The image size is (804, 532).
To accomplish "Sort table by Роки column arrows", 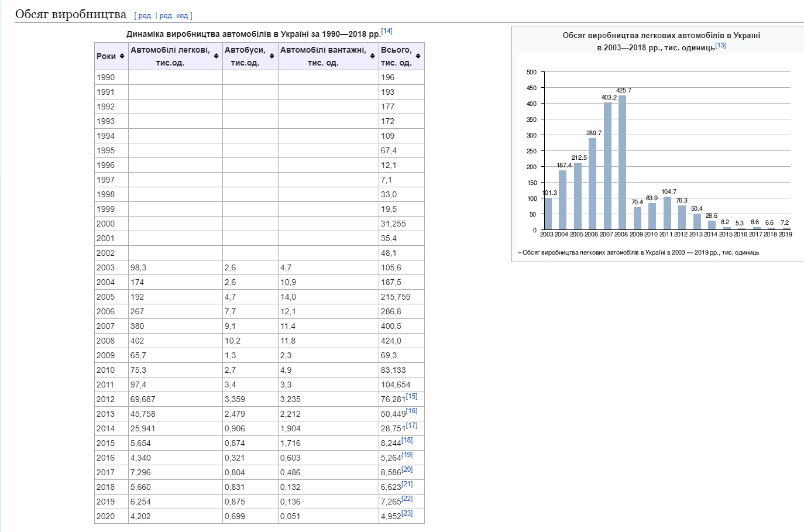I will pyautogui.click(x=122, y=56).
